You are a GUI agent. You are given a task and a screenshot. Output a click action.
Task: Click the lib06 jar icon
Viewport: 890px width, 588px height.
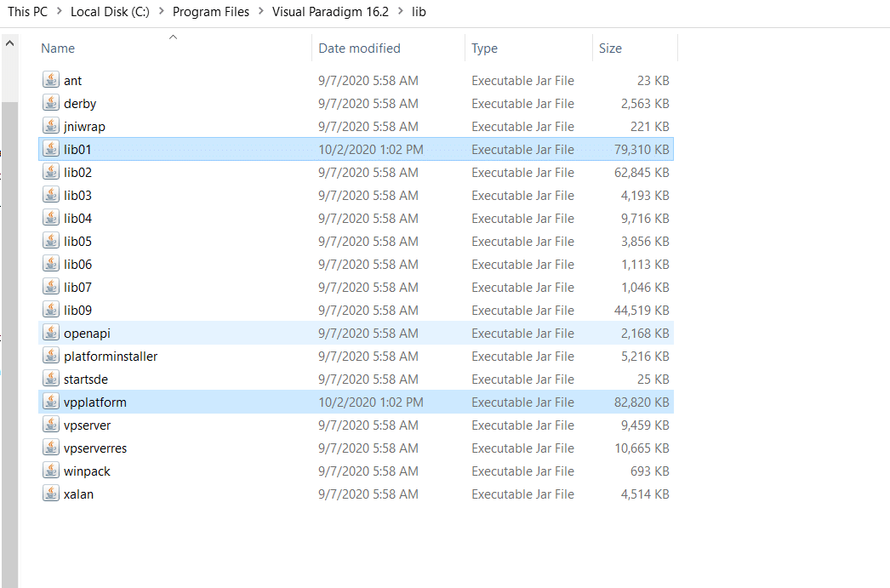click(51, 264)
